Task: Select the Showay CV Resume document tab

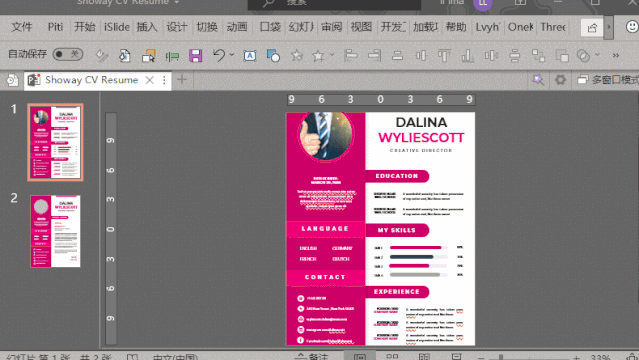Action: (91, 80)
